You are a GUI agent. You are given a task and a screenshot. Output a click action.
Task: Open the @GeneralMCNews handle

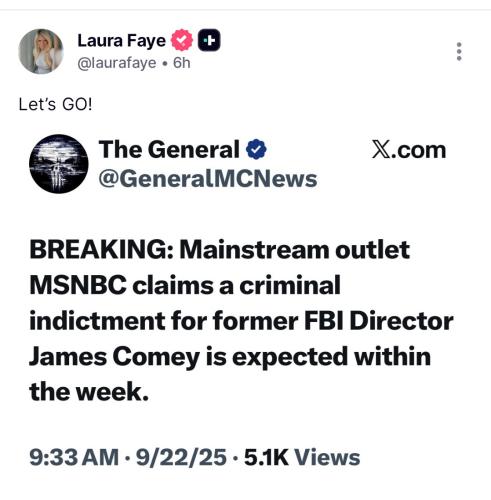(208, 179)
